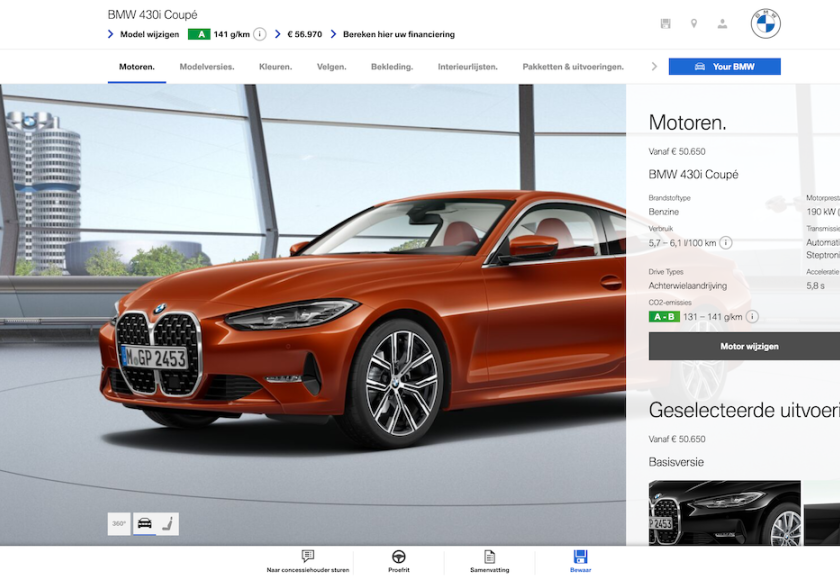Switch to Bekleding tab
The height and width of the screenshot is (580, 840).
point(392,67)
